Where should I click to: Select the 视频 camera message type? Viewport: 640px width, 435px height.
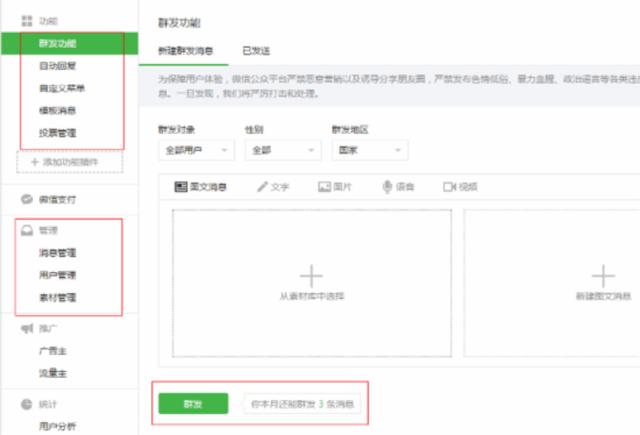pos(460,187)
